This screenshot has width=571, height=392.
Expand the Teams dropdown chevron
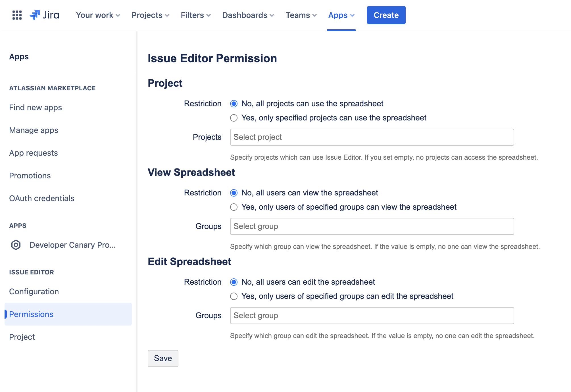(x=314, y=15)
